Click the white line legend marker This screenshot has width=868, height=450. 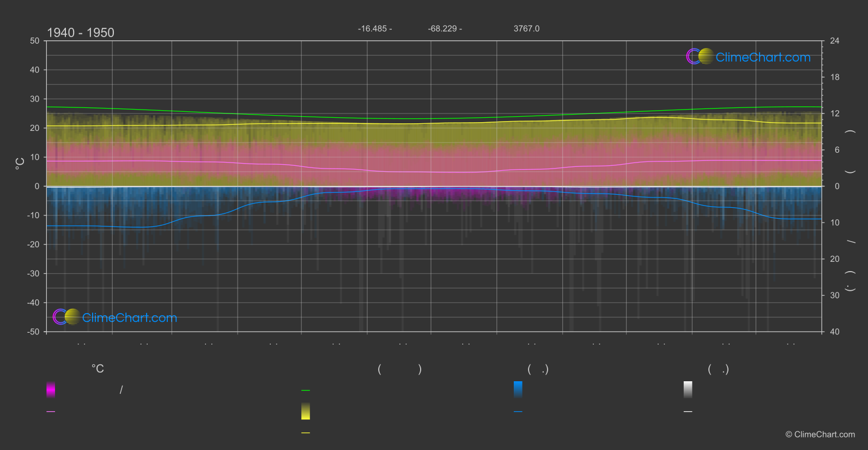pyautogui.click(x=688, y=411)
